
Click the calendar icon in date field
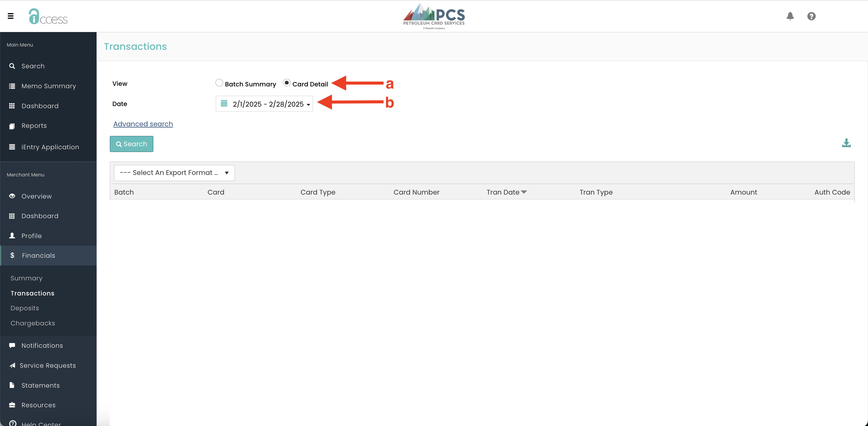tap(224, 104)
